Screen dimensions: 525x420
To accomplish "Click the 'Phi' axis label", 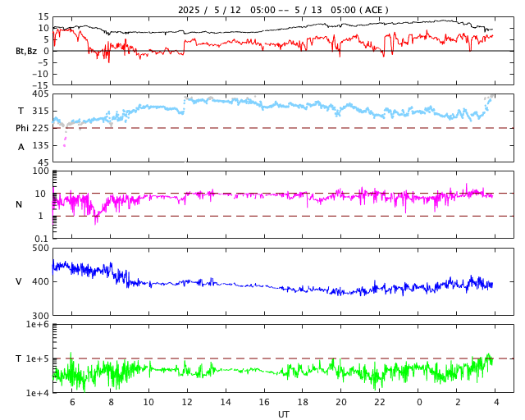I will [22, 128].
